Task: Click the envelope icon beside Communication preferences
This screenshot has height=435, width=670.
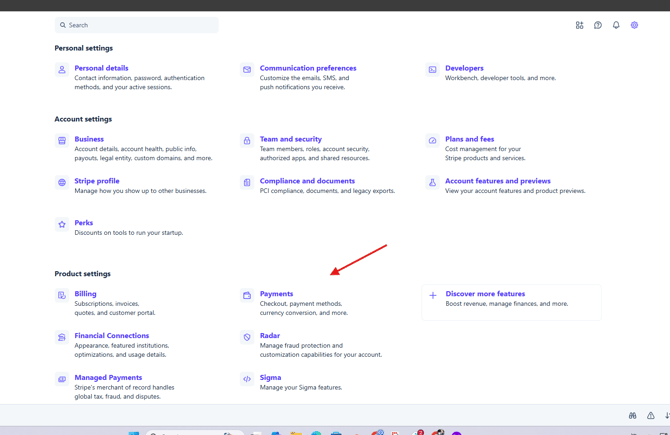Action: 247,69
